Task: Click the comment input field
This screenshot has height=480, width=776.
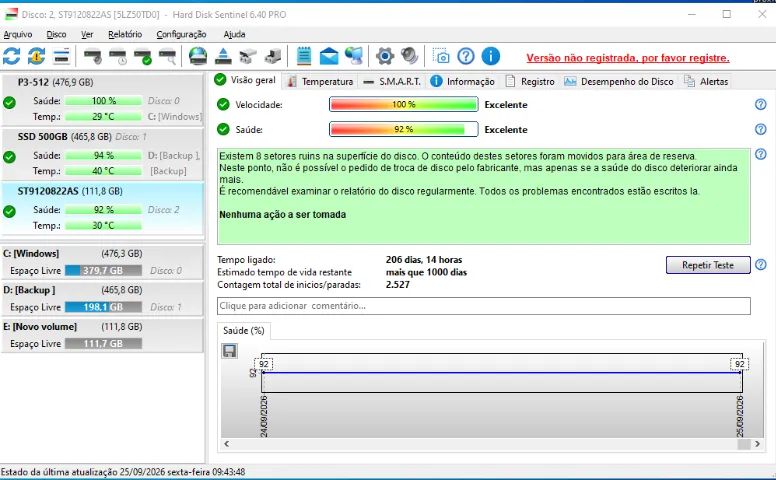Action: [x=484, y=306]
